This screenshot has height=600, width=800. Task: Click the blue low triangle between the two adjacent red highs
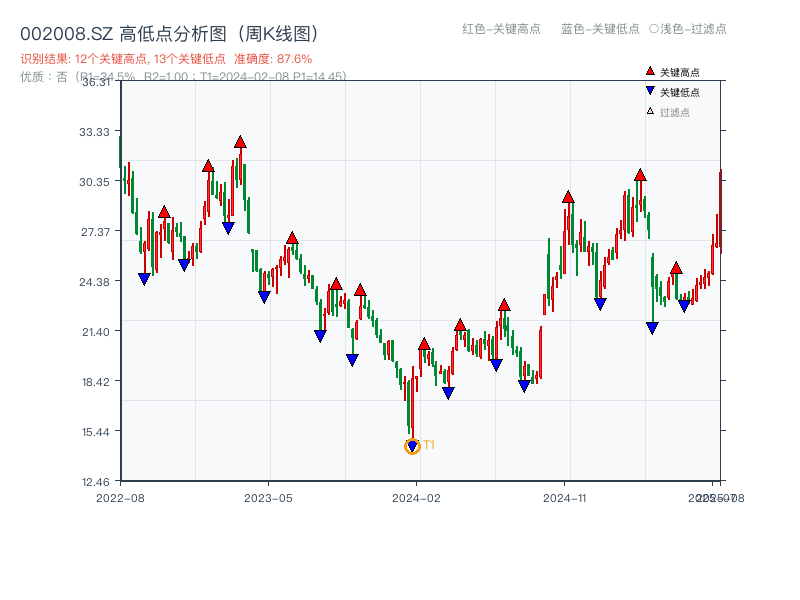coord(352,360)
